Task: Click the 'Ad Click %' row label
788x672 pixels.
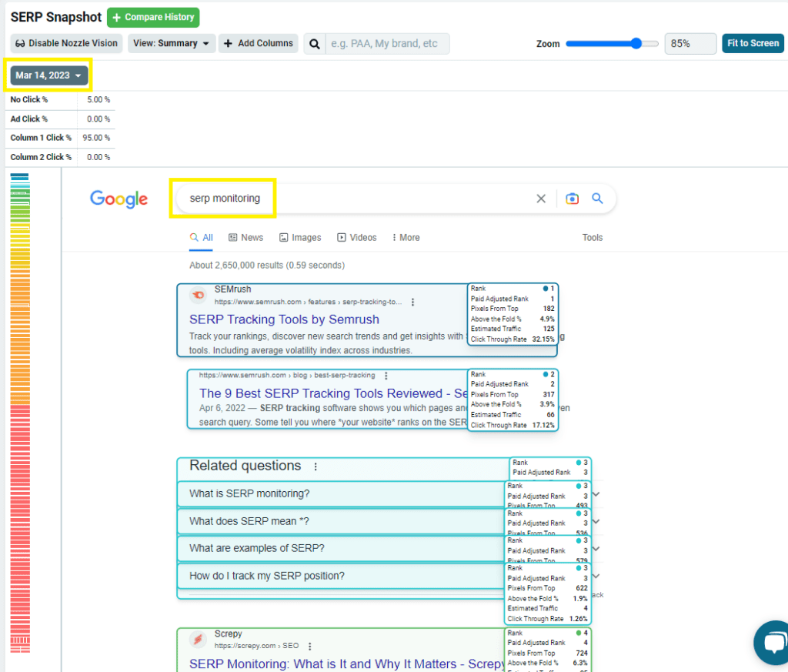Action: (29, 119)
